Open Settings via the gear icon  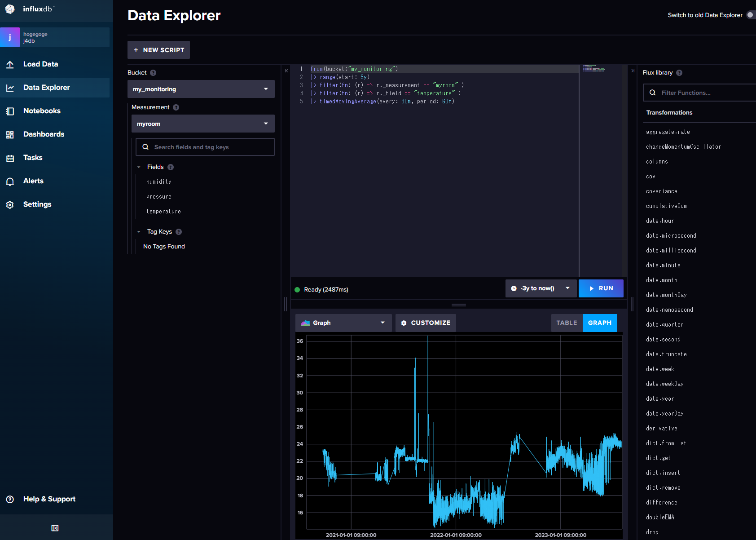10,204
